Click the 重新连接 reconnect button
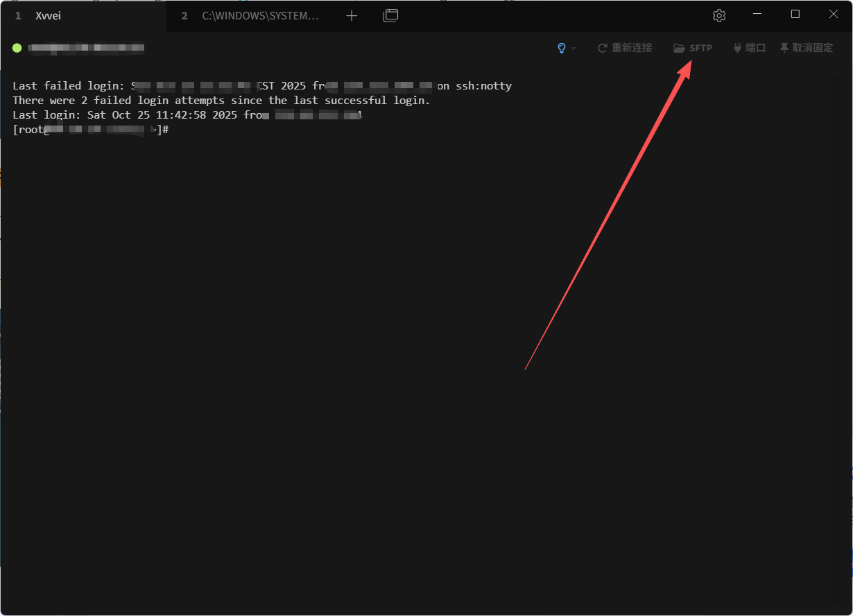This screenshot has width=853, height=616. (x=625, y=48)
